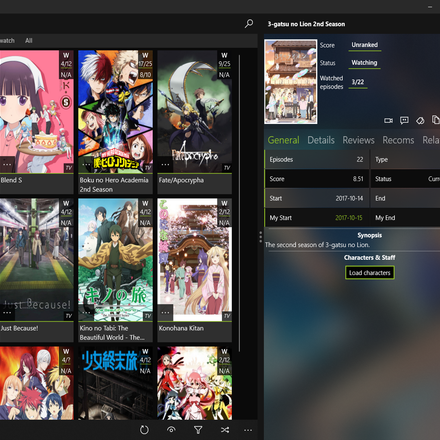Open the Boku no Hero Academia cover
This screenshot has height=440, width=440.
pos(116,112)
